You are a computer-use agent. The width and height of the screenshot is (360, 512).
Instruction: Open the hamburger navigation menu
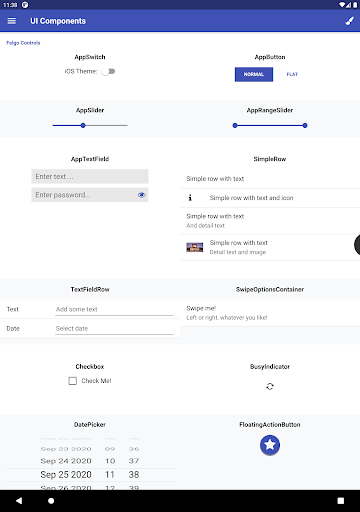tap(12, 21)
